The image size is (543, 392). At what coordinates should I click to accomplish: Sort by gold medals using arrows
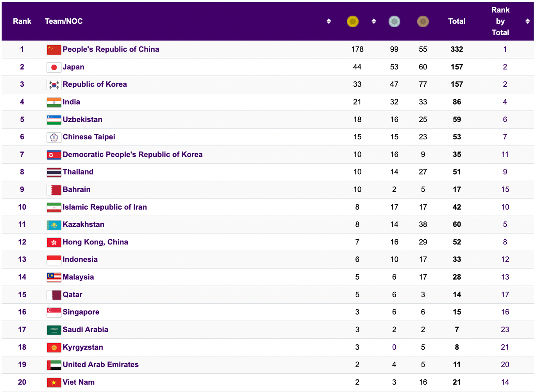click(x=373, y=21)
